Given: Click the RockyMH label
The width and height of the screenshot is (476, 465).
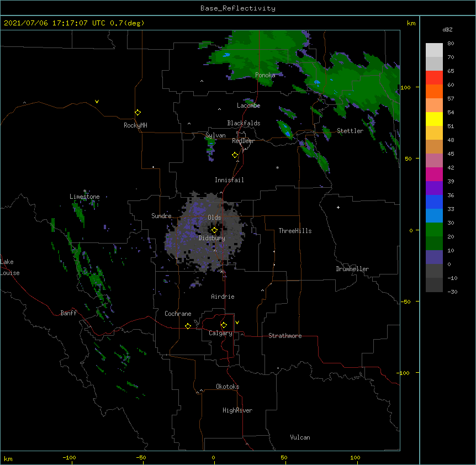Looking at the screenshot, I should (135, 125).
